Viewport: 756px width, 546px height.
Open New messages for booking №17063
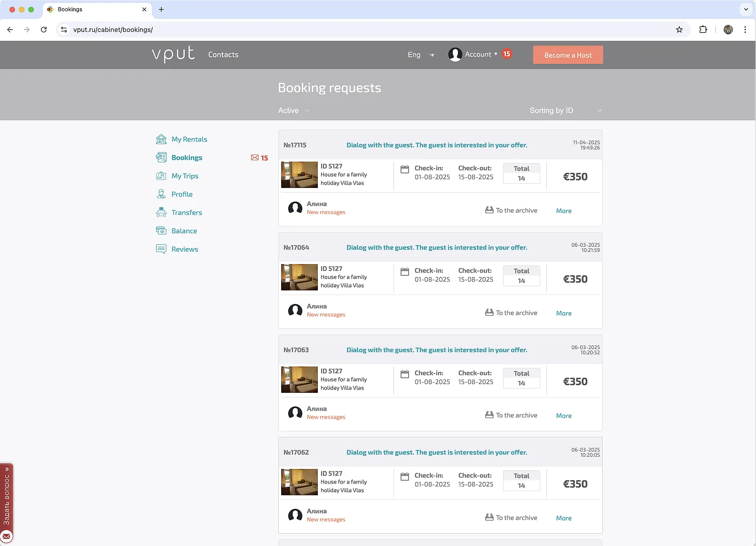coord(326,417)
